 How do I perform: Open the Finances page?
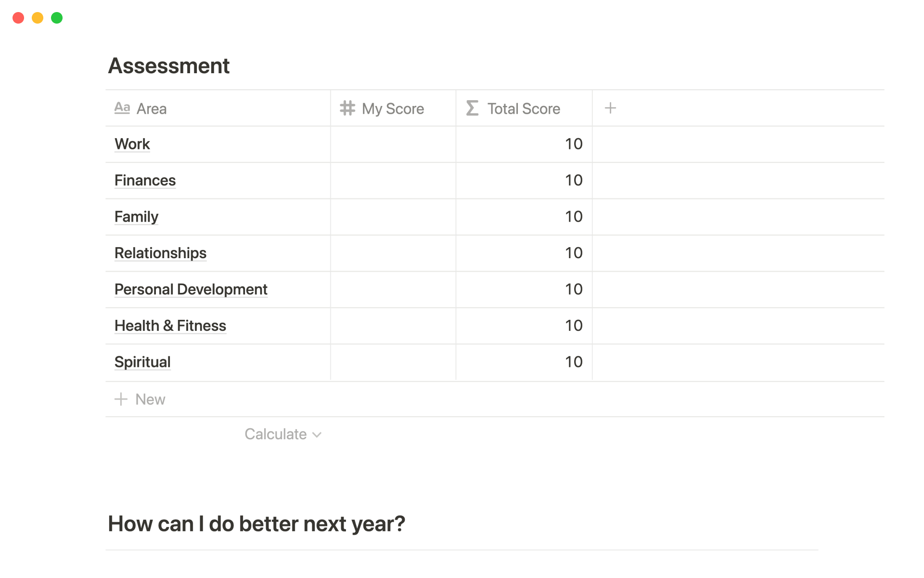[x=145, y=181]
